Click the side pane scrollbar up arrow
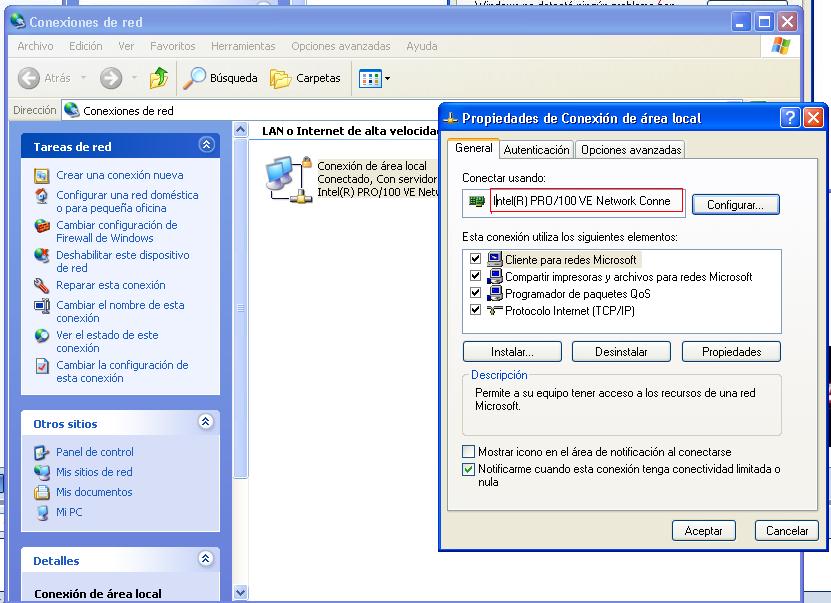Image resolution: width=831 pixels, height=603 pixels. coord(241,129)
